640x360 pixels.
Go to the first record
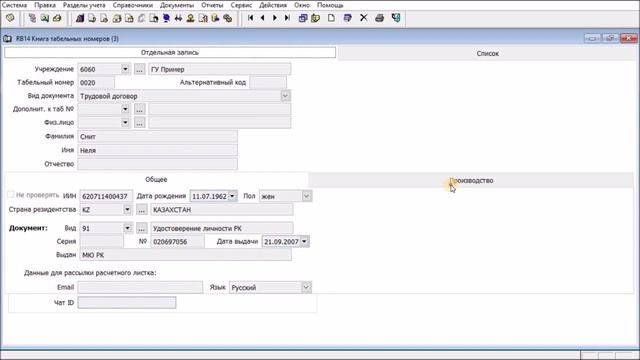pos(251,18)
